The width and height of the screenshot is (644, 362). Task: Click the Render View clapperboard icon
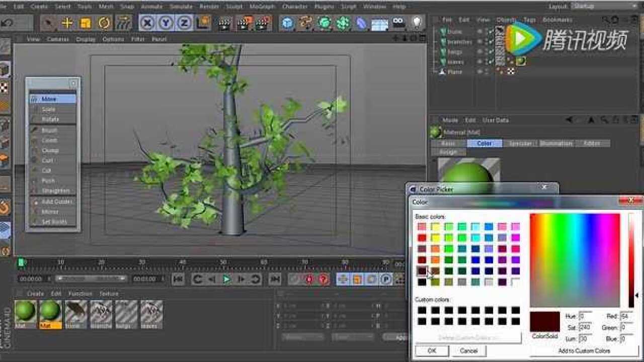coord(225,23)
